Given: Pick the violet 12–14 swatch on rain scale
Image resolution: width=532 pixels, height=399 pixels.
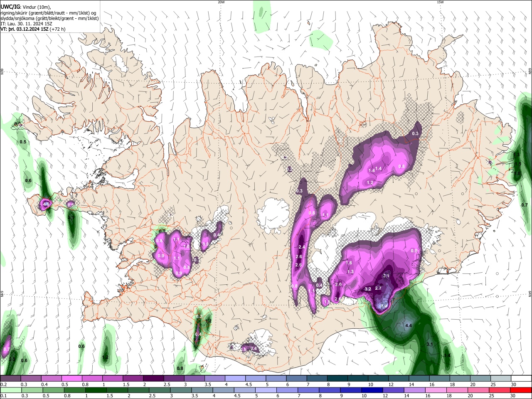Looking at the screenshot, I should [x=393, y=390].
